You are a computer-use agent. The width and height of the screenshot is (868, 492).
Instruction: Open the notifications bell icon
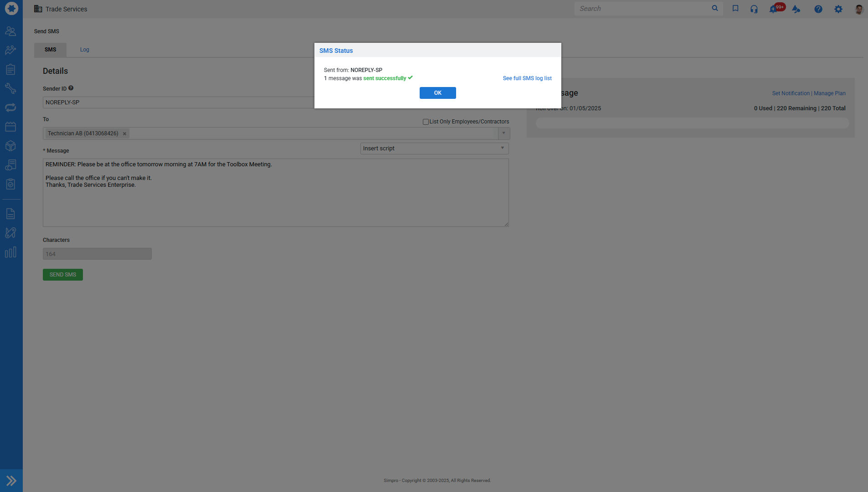(x=773, y=9)
